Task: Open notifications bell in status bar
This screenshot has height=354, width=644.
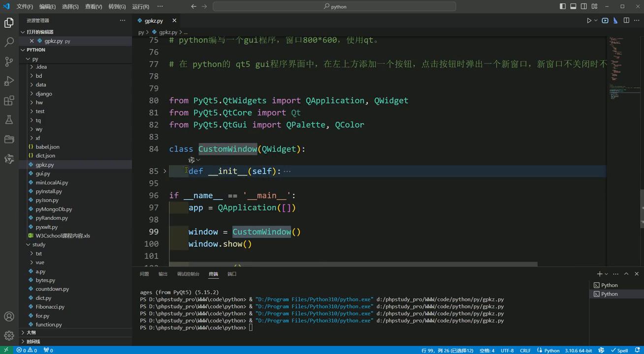Action: [637, 350]
